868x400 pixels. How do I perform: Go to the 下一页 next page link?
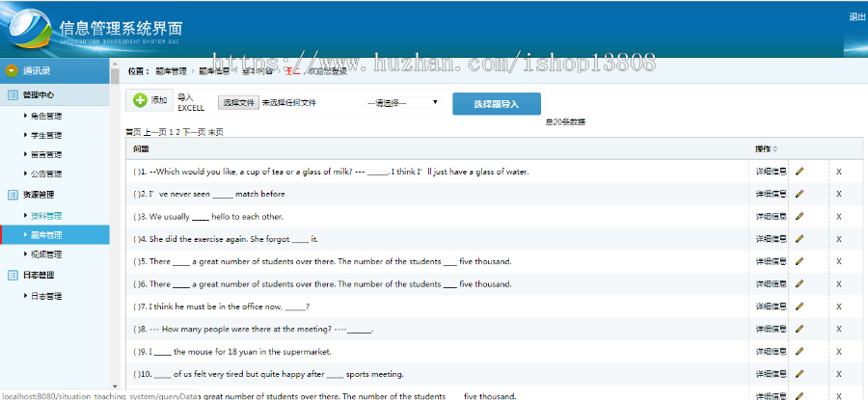tap(194, 132)
